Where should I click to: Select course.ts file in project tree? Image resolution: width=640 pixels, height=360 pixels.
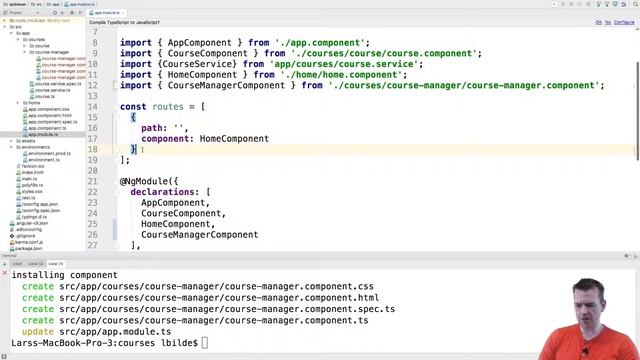pyautogui.click(x=42, y=96)
